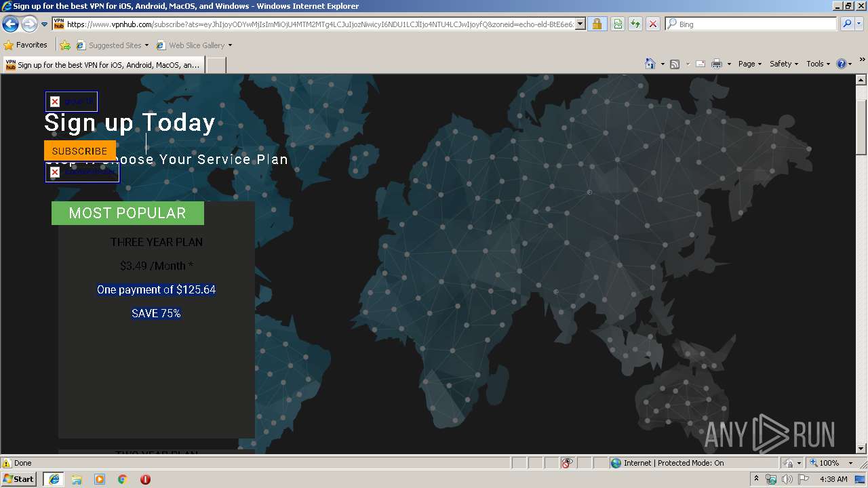Open search provider dropdown arrow

(859, 24)
